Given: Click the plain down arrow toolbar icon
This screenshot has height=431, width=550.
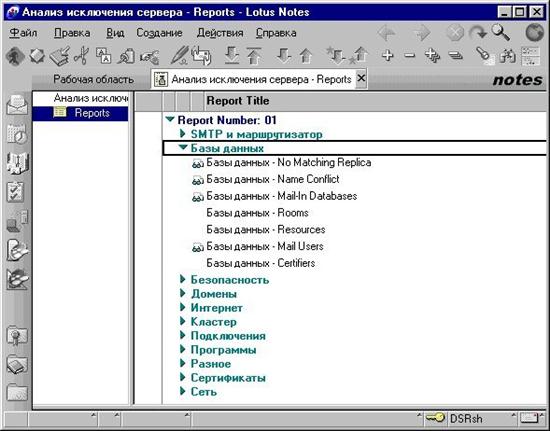Looking at the screenshot, I should coord(283,56).
